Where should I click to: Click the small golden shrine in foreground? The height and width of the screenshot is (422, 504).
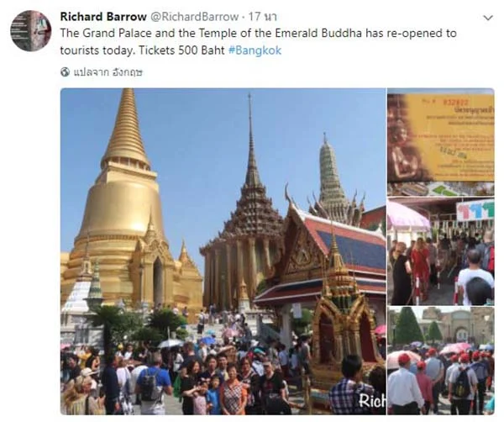344,322
